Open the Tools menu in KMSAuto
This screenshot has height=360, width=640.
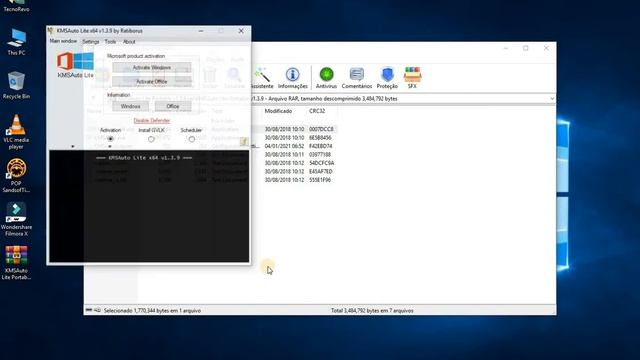[x=110, y=42]
